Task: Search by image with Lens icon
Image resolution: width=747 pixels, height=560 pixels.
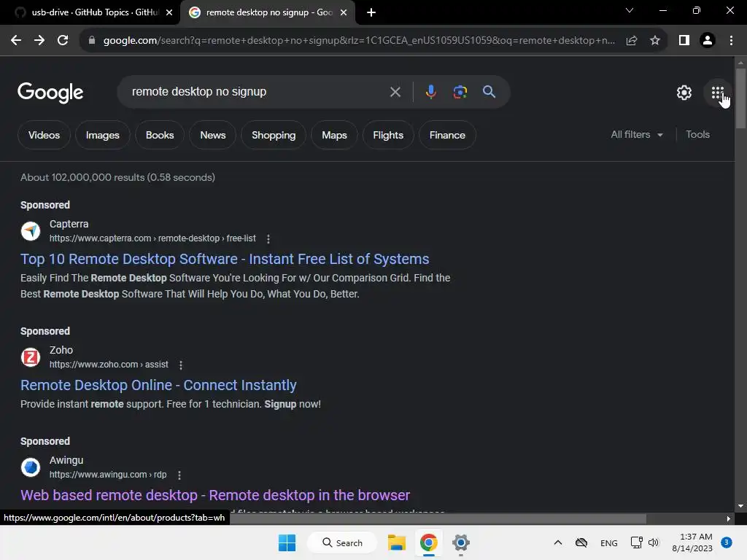Action: point(460,91)
